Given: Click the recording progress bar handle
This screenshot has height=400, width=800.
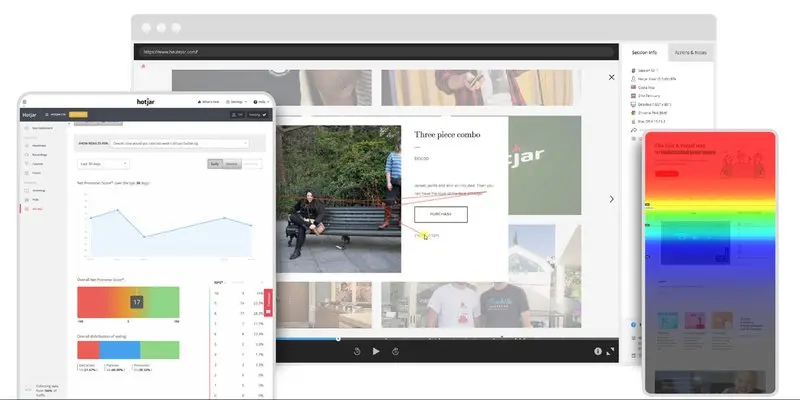Looking at the screenshot, I should (x=338, y=338).
